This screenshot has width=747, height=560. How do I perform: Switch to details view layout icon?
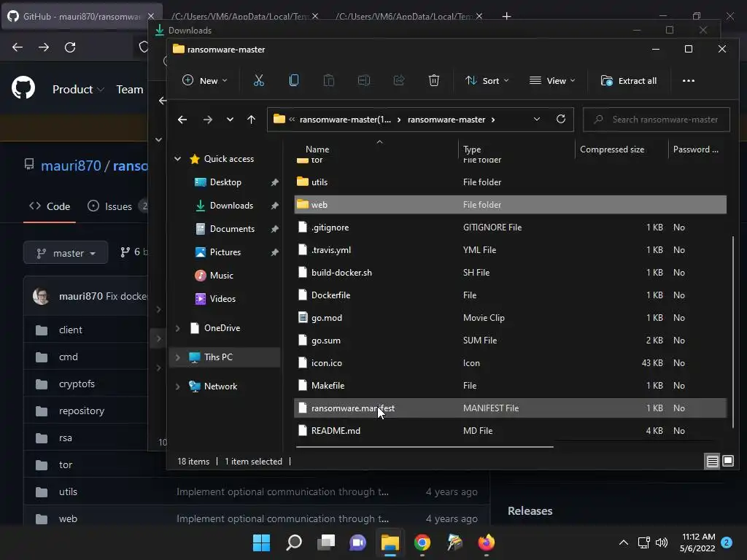(712, 461)
